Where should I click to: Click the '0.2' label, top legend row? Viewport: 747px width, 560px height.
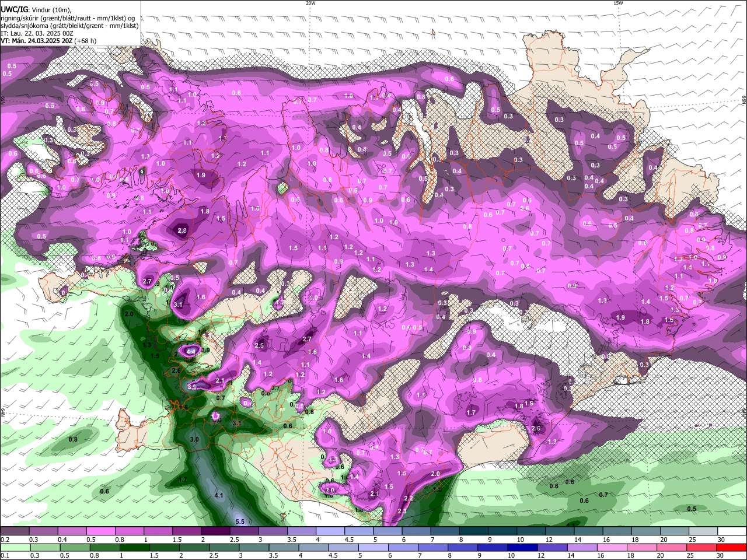click(x=5, y=540)
